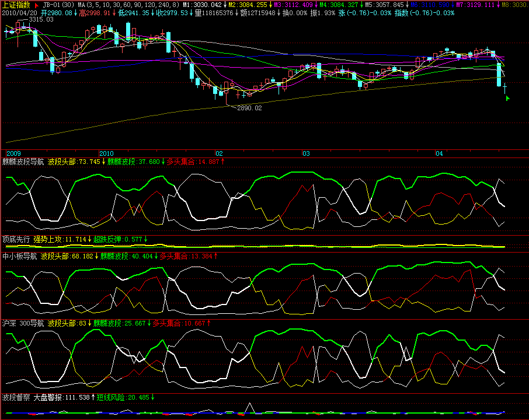This screenshot has width=529, height=420.
Task: Click the up arrow after 大盘警报:111.538
Action: (x=93, y=397)
